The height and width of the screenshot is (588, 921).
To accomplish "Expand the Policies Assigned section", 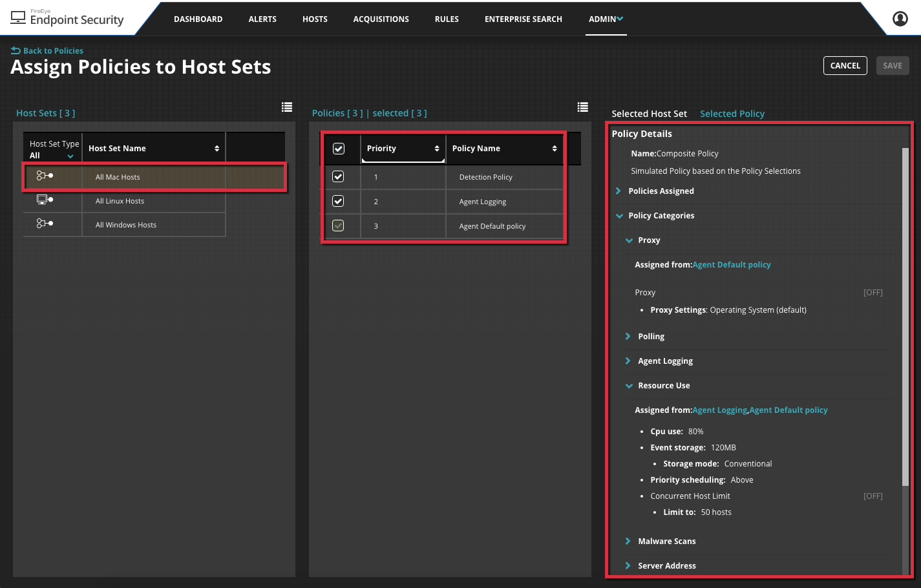I will coord(619,191).
